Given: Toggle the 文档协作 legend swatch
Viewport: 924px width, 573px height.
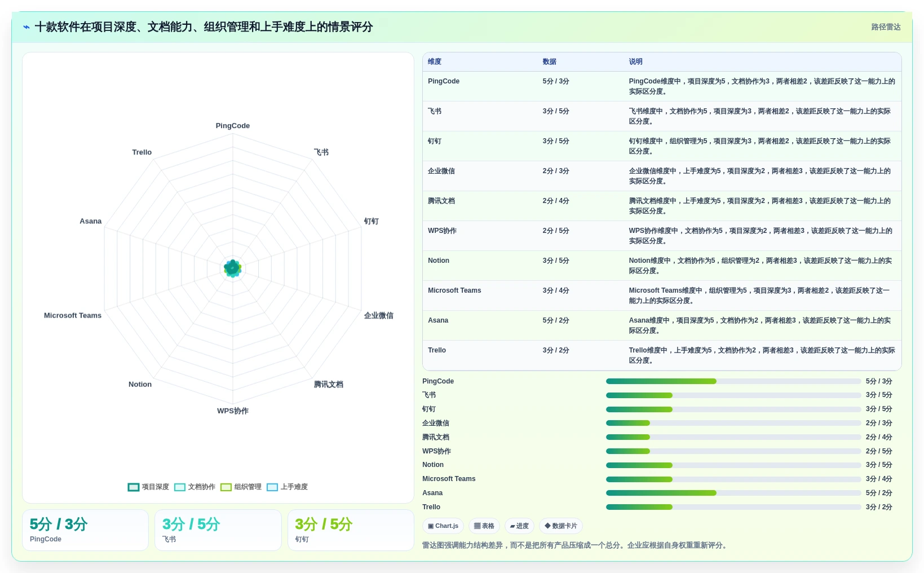Looking at the screenshot, I should 180,487.
